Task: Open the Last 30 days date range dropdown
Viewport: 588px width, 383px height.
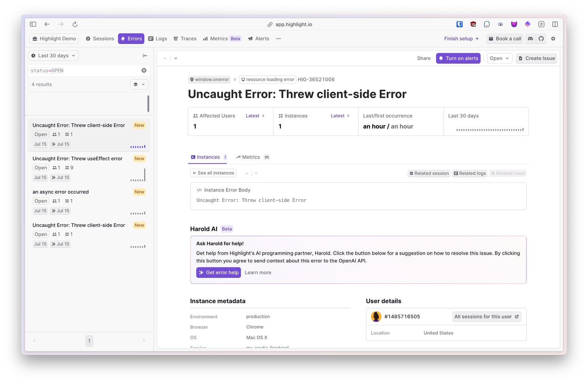Action: [53, 56]
